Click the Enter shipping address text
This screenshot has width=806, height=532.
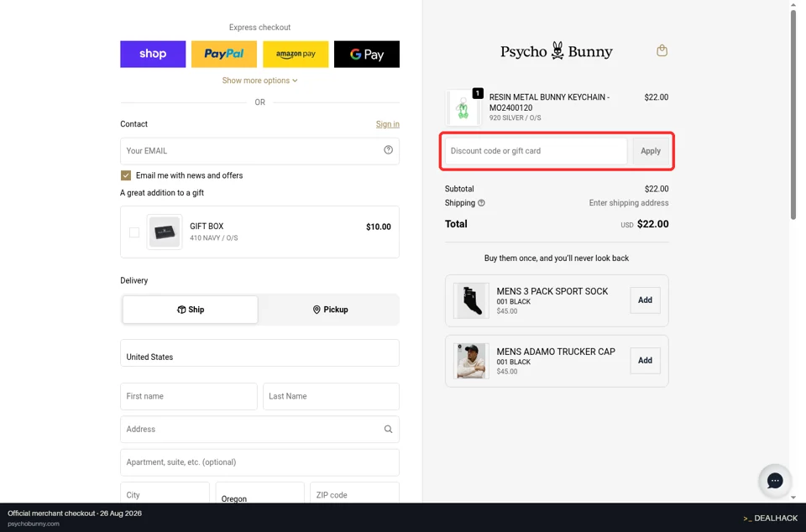(x=629, y=203)
